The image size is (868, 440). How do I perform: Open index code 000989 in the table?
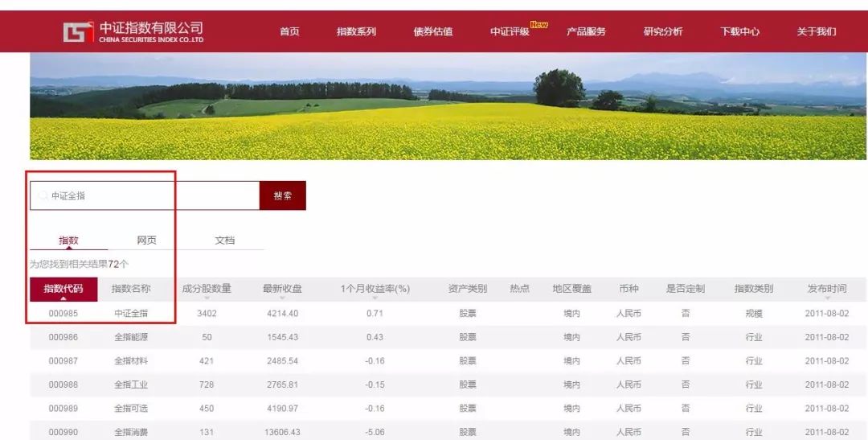click(63, 409)
